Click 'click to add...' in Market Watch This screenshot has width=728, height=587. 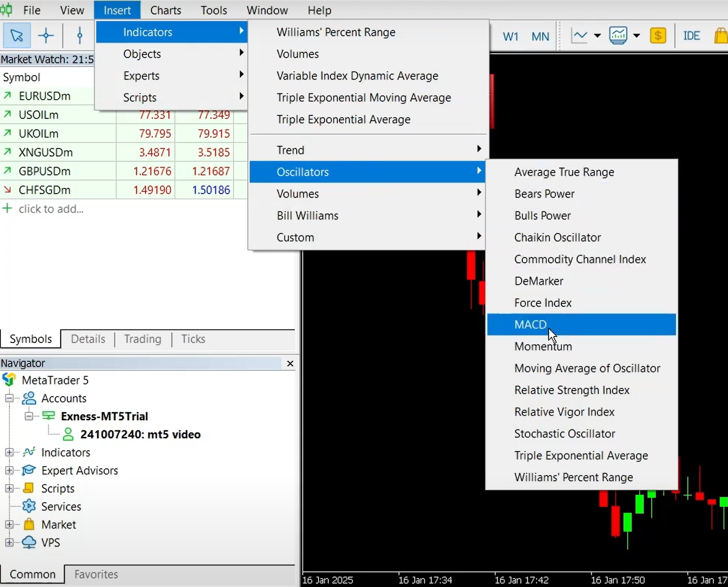click(51, 209)
